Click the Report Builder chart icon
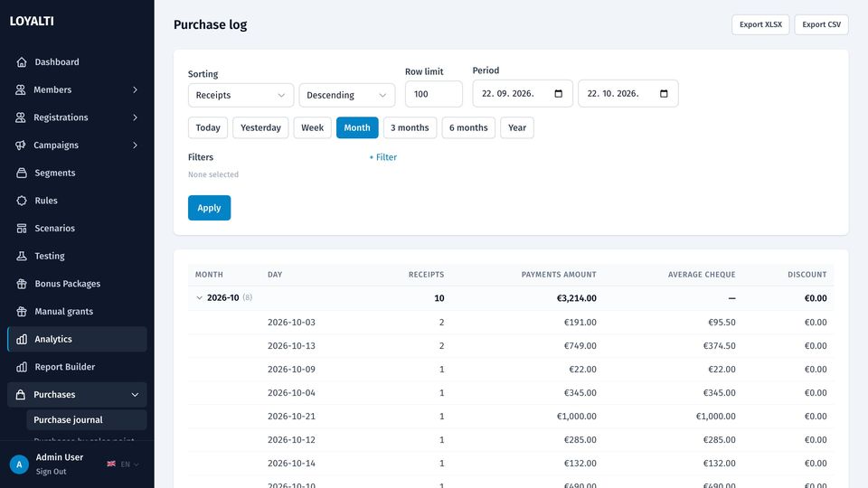Image resolution: width=868 pixels, height=488 pixels. tap(22, 367)
